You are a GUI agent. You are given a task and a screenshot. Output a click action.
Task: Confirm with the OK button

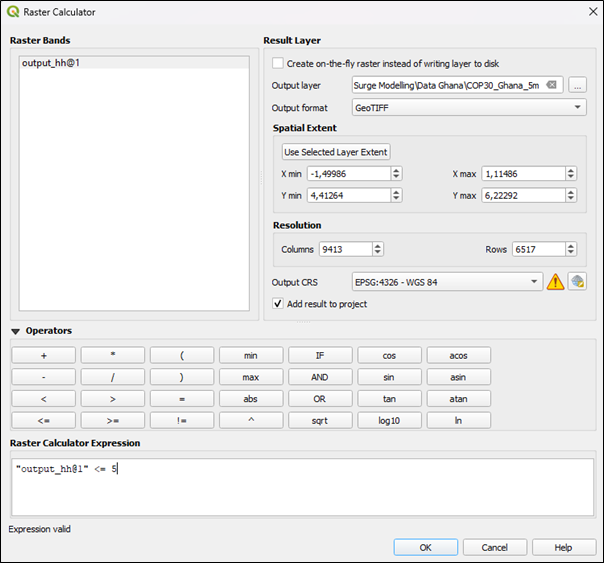(x=426, y=547)
